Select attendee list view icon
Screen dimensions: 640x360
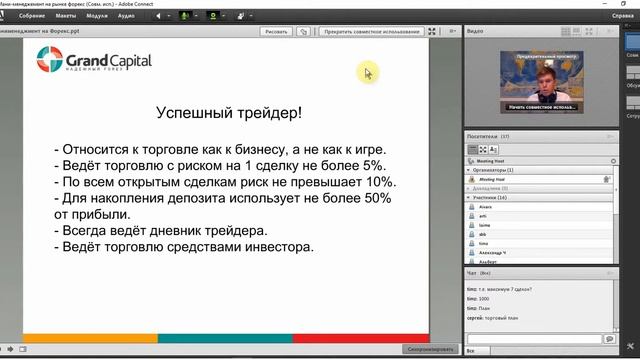coord(472,150)
